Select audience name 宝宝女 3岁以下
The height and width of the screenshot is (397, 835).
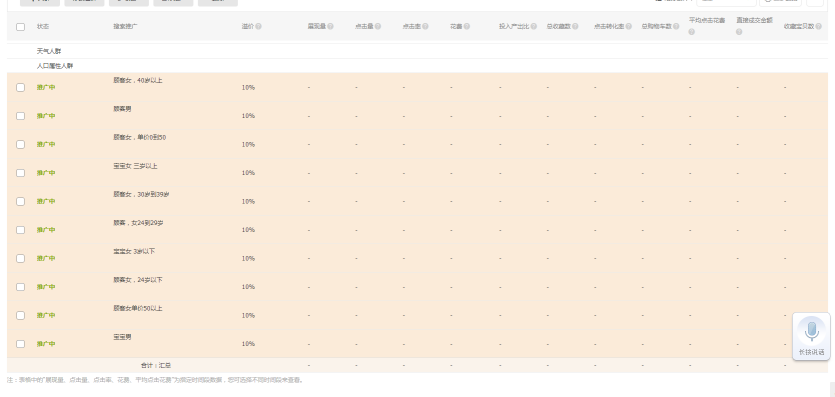[134, 251]
